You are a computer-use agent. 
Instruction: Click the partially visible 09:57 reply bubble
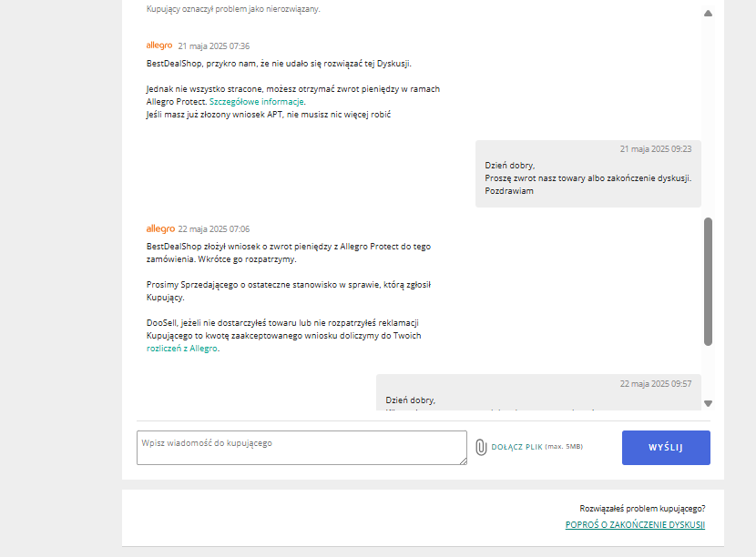538,392
